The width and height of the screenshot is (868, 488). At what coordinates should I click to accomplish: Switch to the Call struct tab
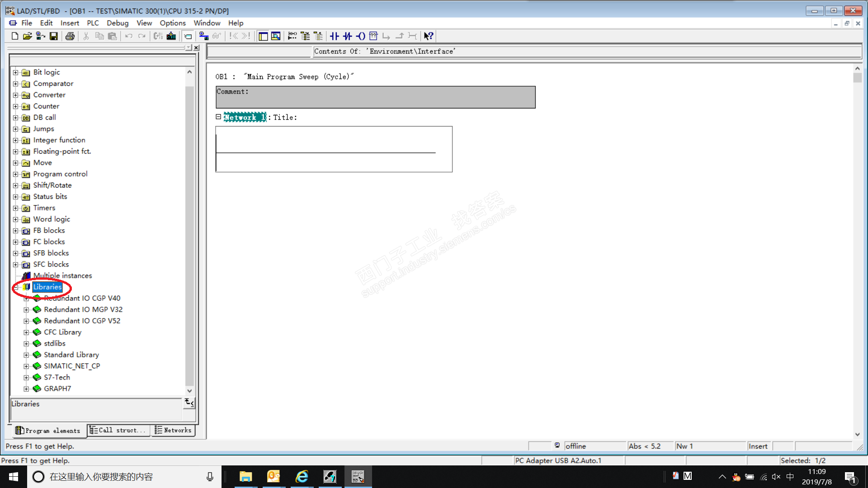[x=118, y=430]
